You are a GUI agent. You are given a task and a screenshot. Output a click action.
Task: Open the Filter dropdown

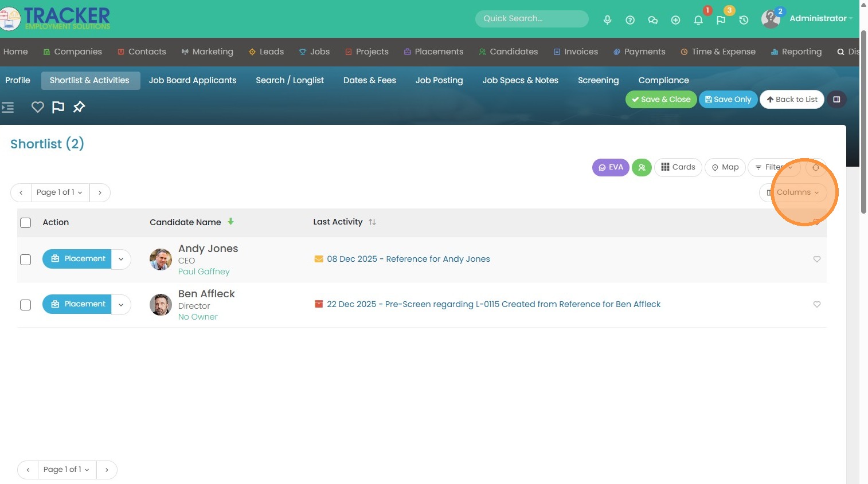tap(774, 167)
